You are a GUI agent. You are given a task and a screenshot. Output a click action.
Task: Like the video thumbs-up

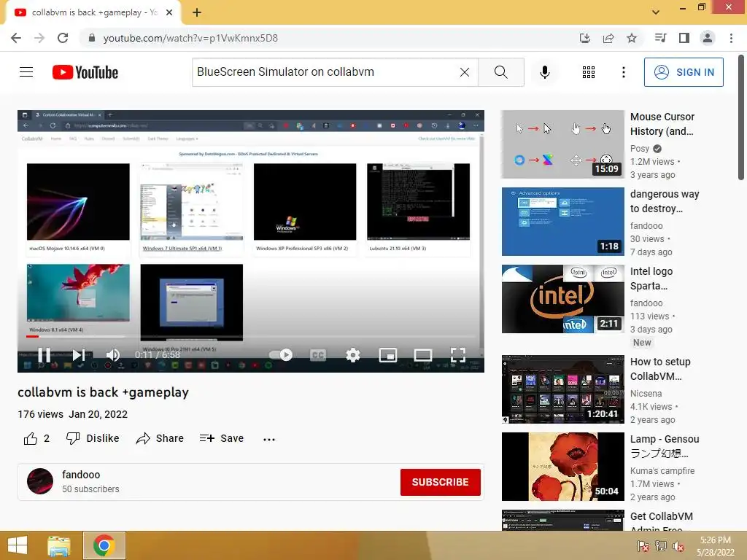36,438
